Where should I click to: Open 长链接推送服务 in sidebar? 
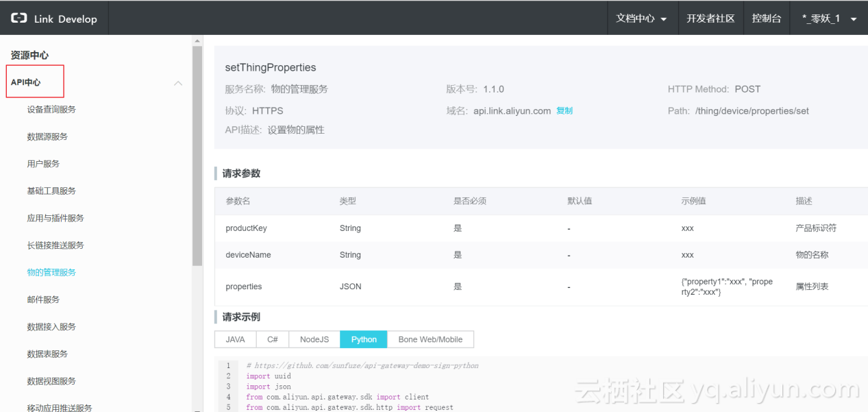tap(55, 245)
